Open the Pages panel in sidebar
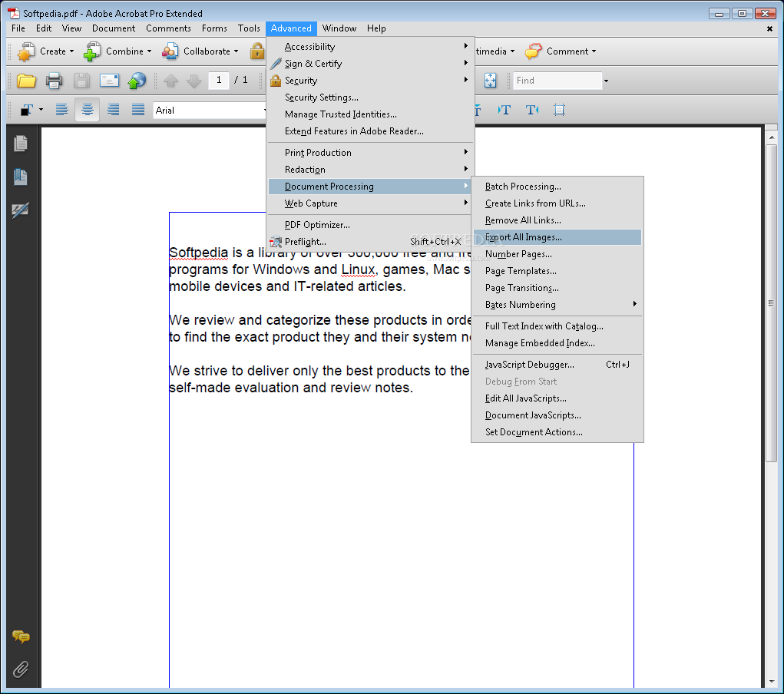The height and width of the screenshot is (694, 784). click(x=21, y=144)
